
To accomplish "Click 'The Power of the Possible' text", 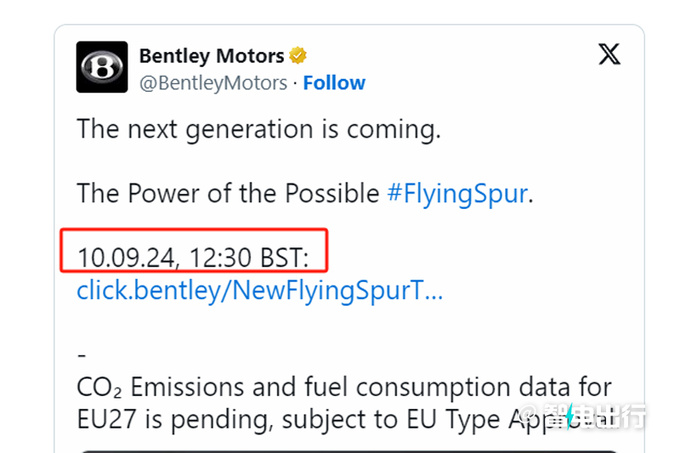I will [228, 193].
